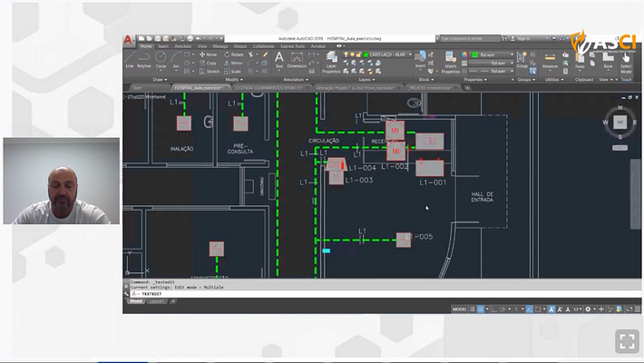Click the Undo arrow in quick access toolbar
The image size is (644, 363).
point(199,39)
